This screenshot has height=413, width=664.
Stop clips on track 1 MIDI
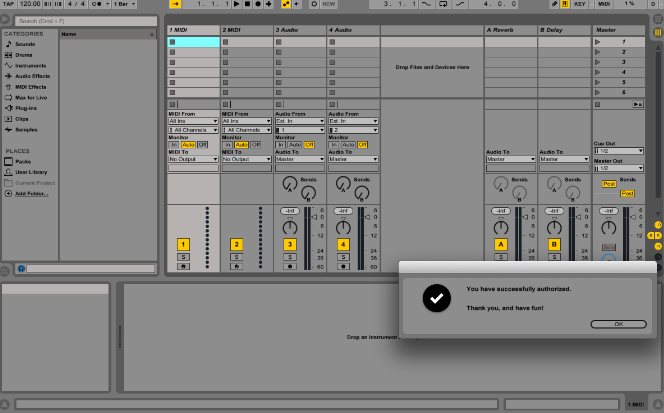(172, 104)
